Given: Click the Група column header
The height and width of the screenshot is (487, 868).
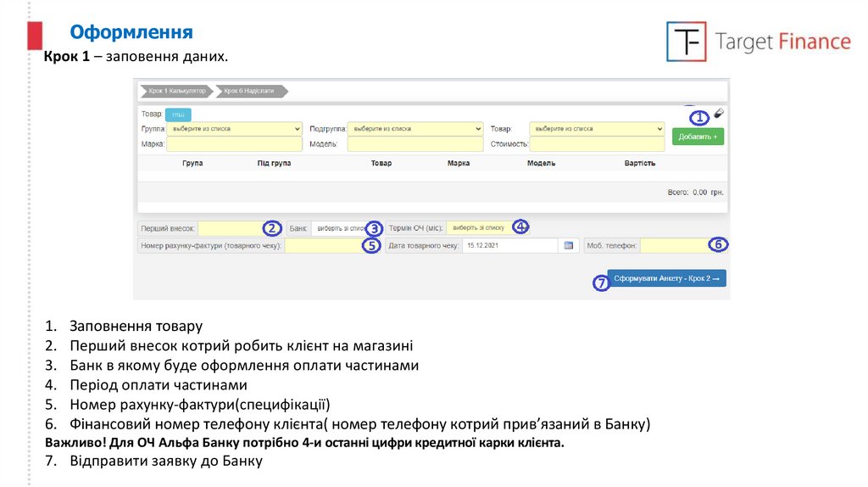Looking at the screenshot, I should pos(192,163).
